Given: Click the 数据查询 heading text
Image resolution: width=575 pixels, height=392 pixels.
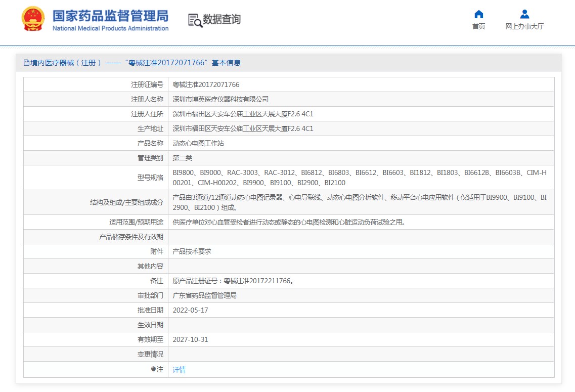Looking at the screenshot, I should [x=222, y=19].
